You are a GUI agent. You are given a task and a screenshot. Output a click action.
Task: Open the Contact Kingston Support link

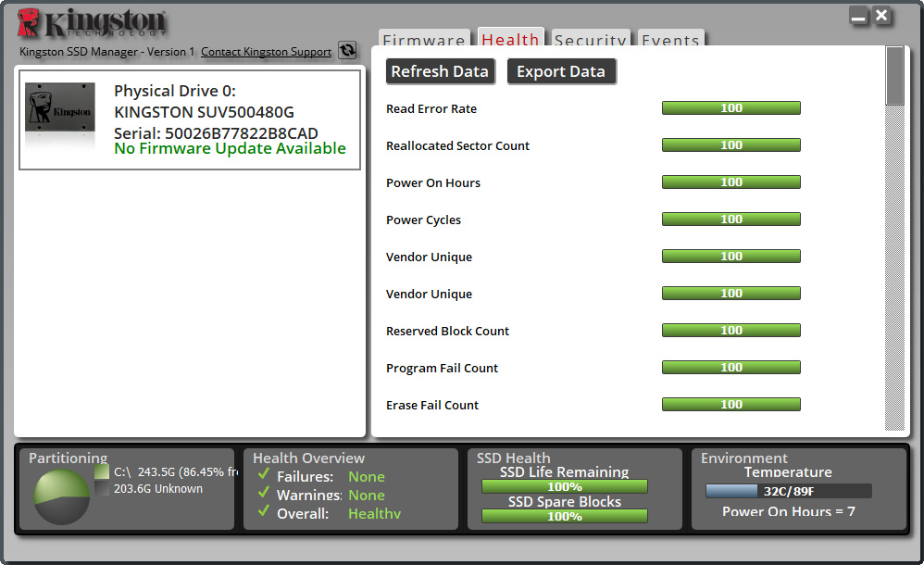pos(266,52)
